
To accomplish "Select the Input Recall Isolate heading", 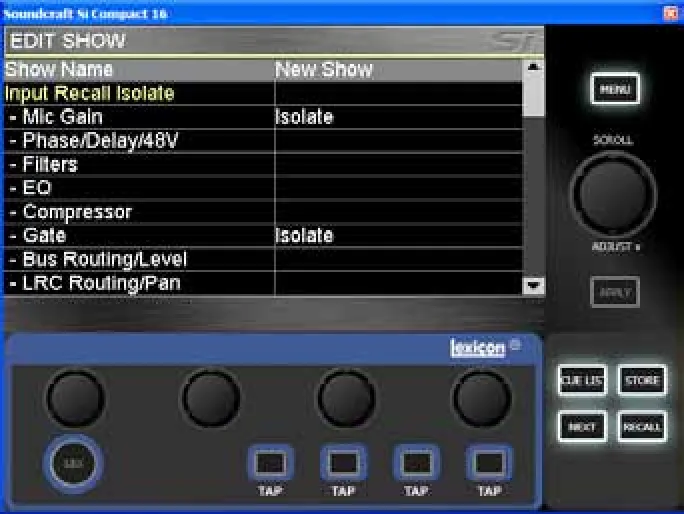I will click(x=263, y=93).
